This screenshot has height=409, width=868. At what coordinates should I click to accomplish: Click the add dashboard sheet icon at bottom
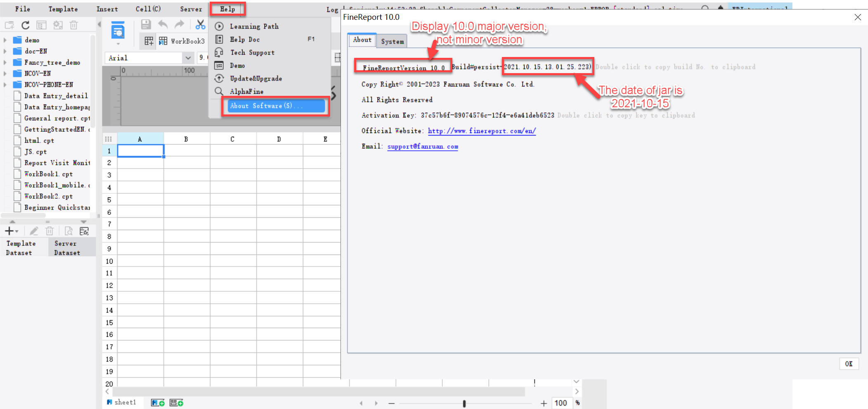(x=176, y=403)
